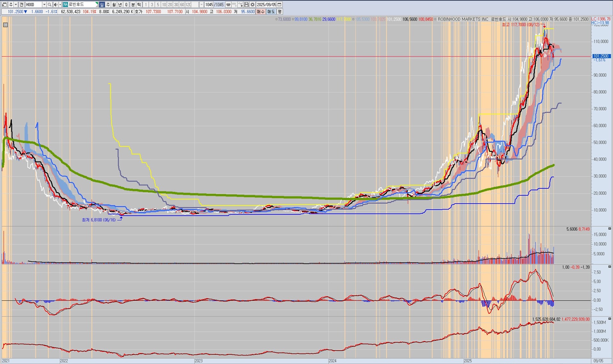Click the 매도 sell button

pos(271,11)
